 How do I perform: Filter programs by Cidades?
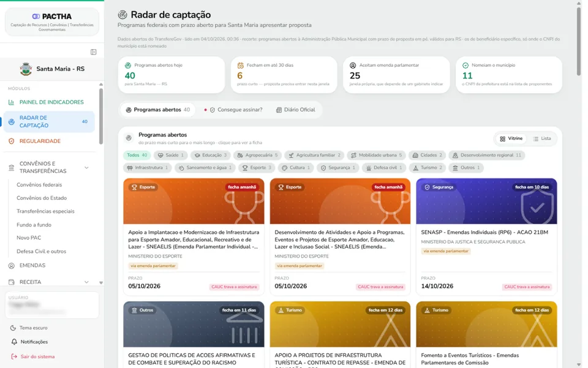[427, 155]
